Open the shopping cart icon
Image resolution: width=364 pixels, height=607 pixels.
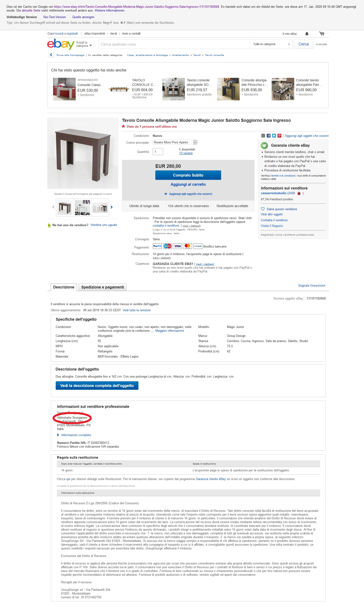[x=321, y=34]
